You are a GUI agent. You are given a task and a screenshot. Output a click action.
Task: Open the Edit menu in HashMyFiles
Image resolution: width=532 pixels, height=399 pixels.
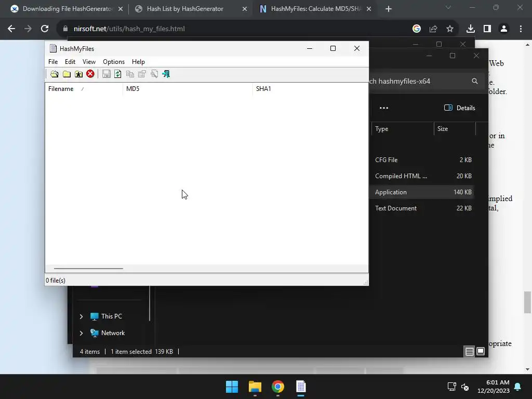70,62
